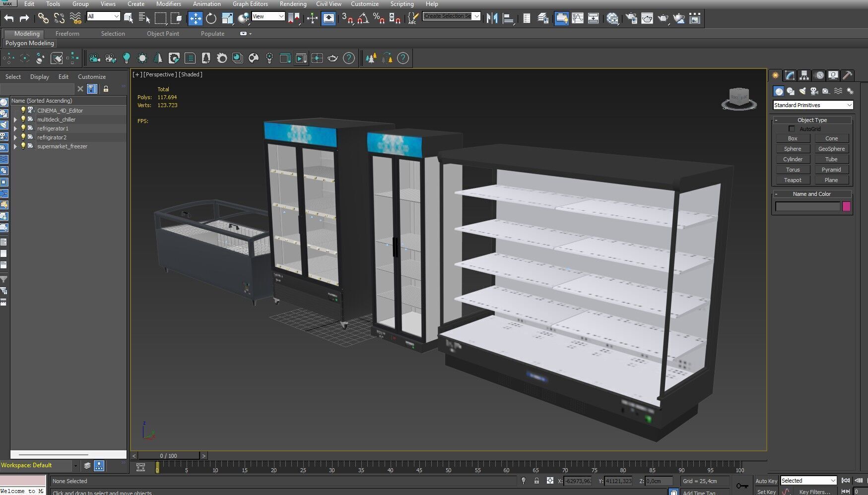Viewport: 868px width, 495px height.
Task: Open Select by Name list icon
Action: [x=144, y=18]
